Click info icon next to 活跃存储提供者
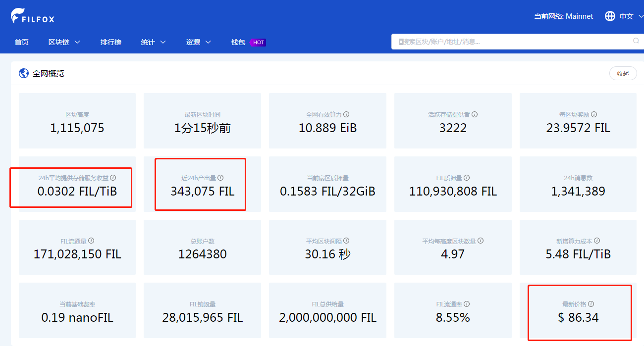The image size is (644, 346). click(x=475, y=114)
